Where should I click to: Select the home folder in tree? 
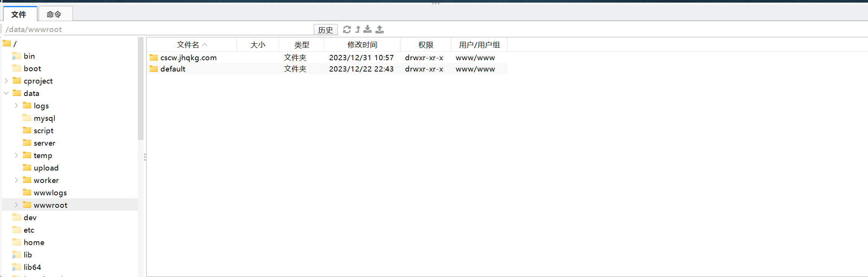(28, 242)
